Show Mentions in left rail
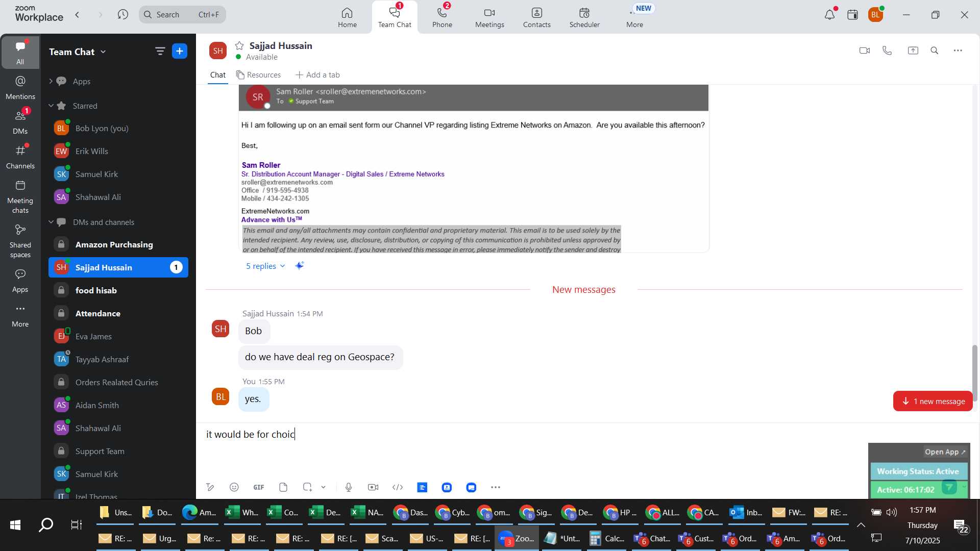Screen dimensions: 980x551 20,87
